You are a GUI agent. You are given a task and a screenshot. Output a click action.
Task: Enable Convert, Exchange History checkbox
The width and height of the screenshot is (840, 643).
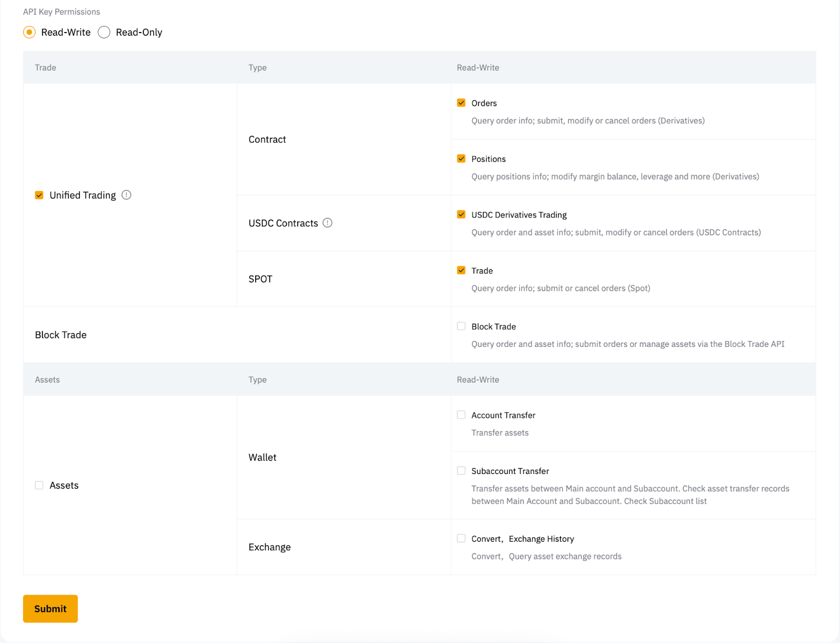click(x=461, y=539)
